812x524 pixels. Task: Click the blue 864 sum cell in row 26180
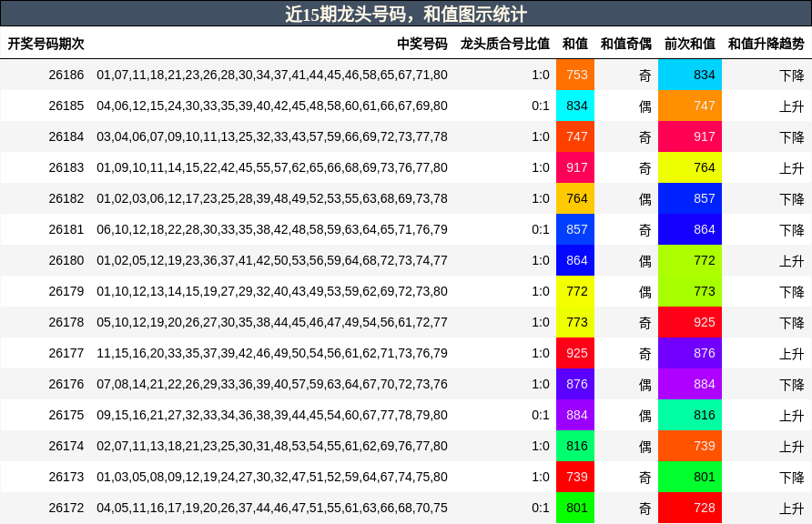[x=574, y=261]
